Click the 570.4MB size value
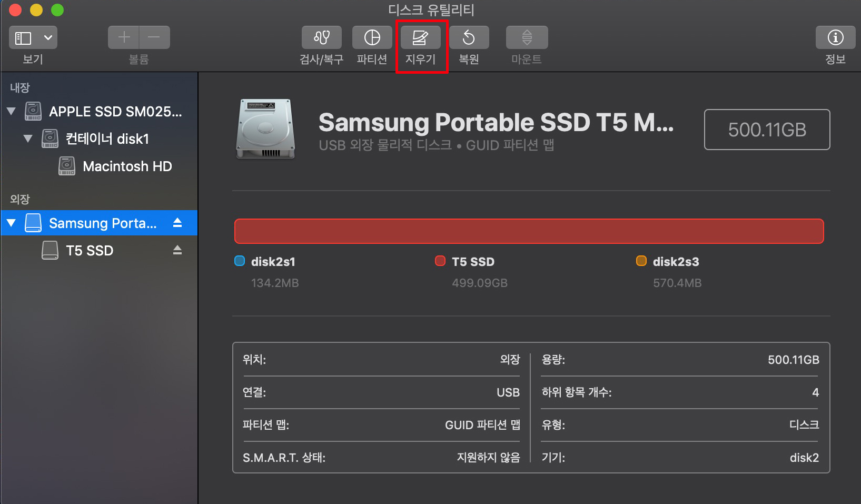861x504 pixels. tap(677, 283)
